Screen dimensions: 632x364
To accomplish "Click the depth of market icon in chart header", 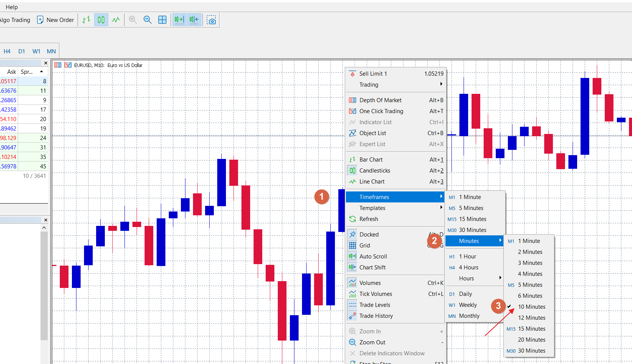I will (58, 65).
